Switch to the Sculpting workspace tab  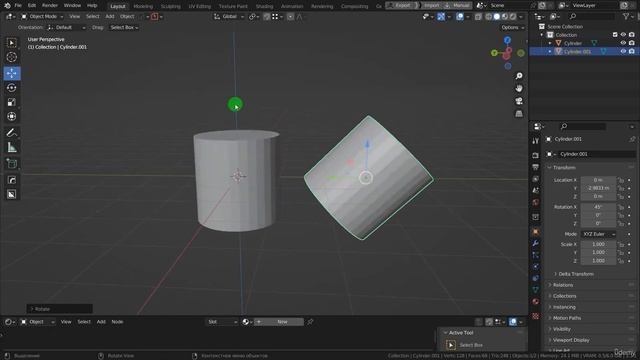(170, 6)
